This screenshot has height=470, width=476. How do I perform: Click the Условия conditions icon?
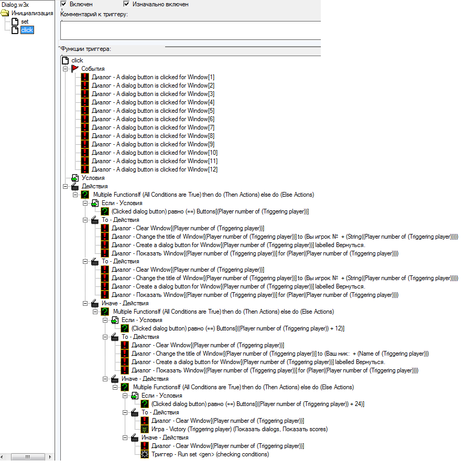75,178
